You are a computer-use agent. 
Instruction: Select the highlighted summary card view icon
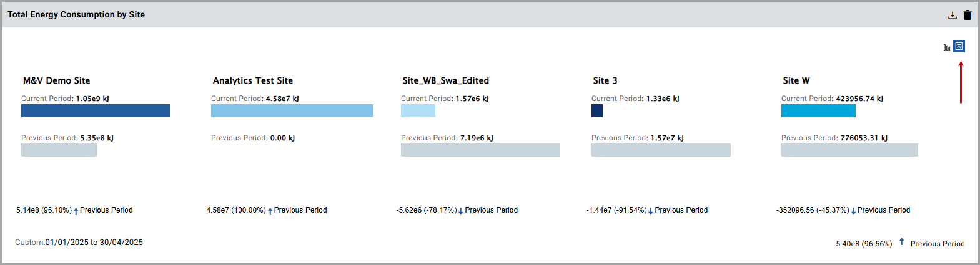tap(959, 46)
